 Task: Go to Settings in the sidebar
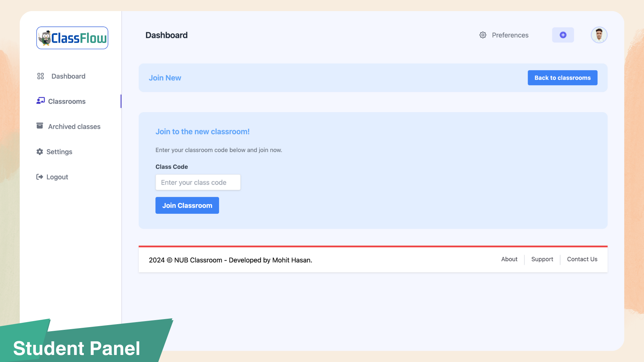click(59, 152)
